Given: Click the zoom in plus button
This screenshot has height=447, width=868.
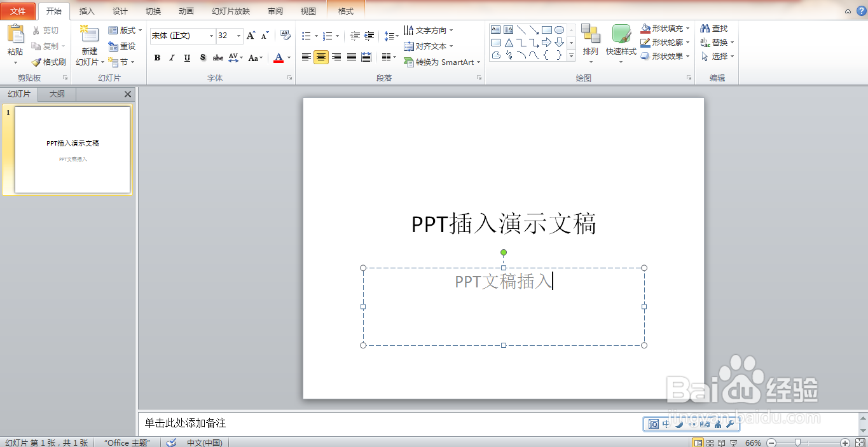Looking at the screenshot, I should [x=844, y=443].
